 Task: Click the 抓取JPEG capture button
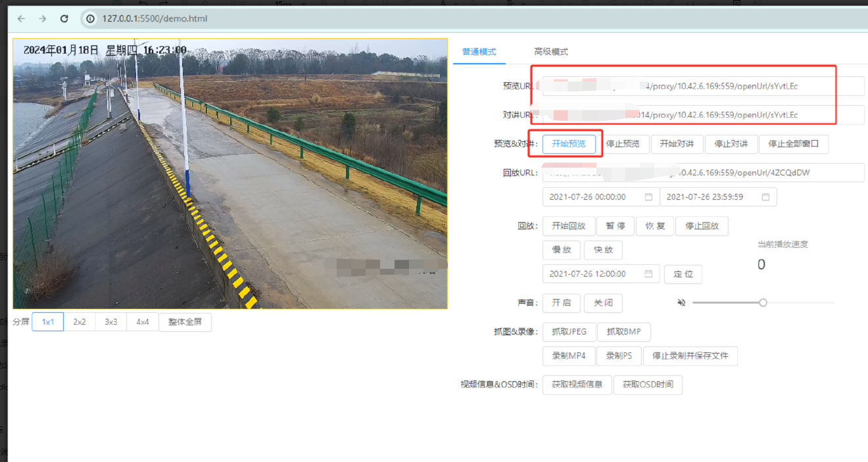pyautogui.click(x=569, y=332)
